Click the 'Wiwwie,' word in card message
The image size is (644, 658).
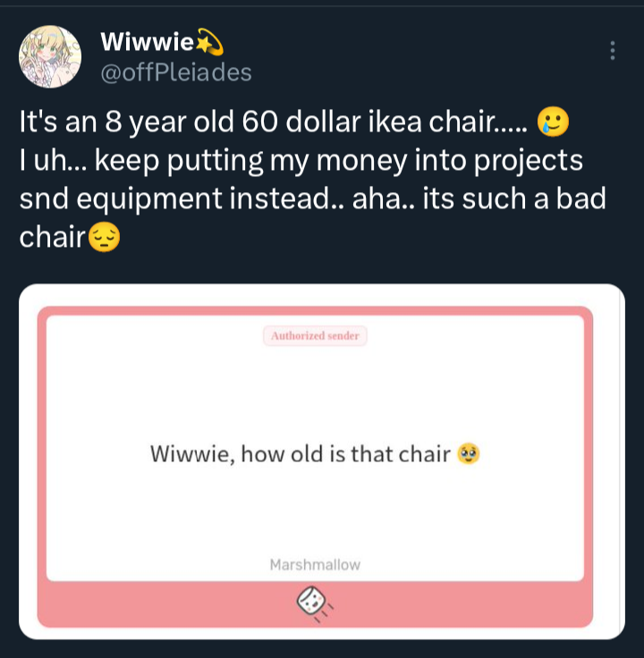192,454
